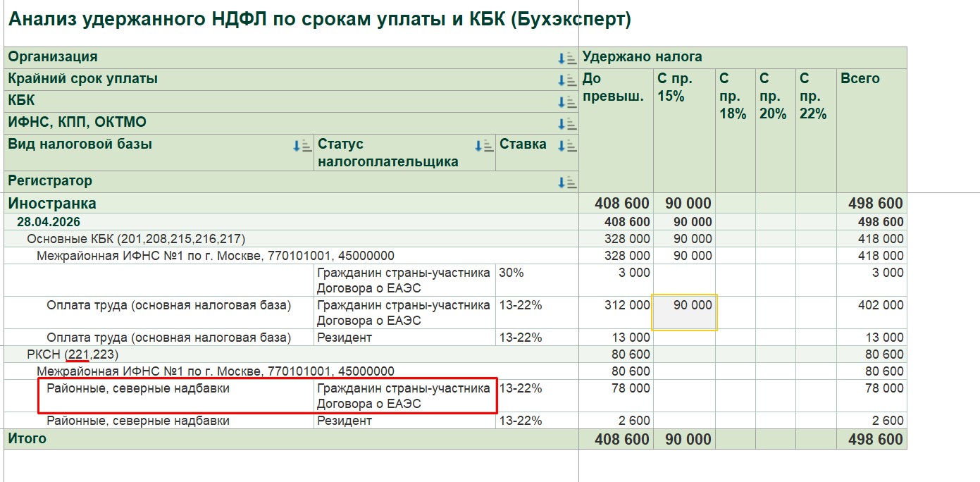Select the report title Анализ удержанного НДФЛ
Screen dimensions: 980x482
point(319,20)
